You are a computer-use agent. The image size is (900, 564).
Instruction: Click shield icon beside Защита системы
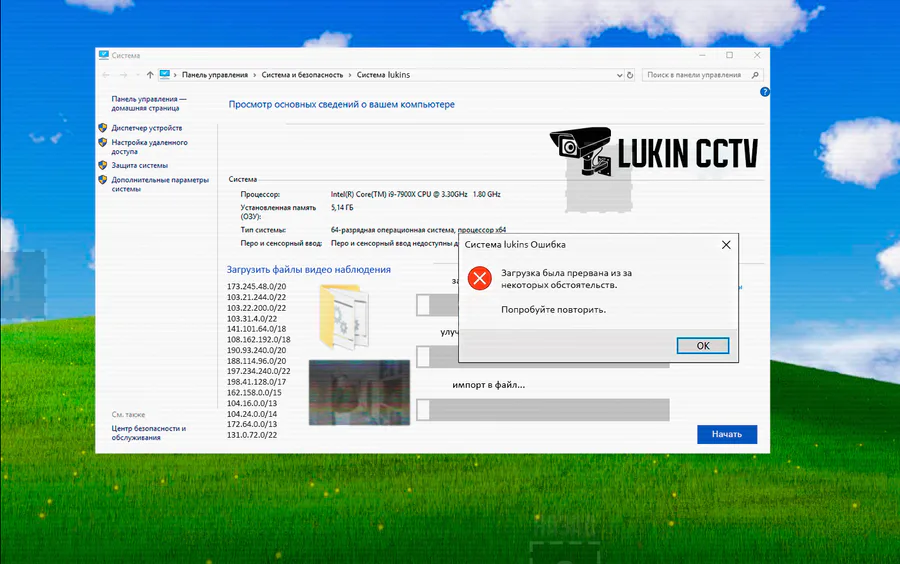point(103,165)
